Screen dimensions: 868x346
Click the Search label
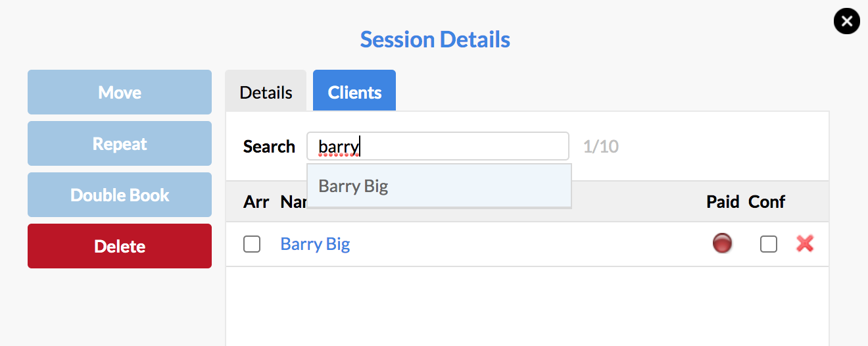pos(269,146)
